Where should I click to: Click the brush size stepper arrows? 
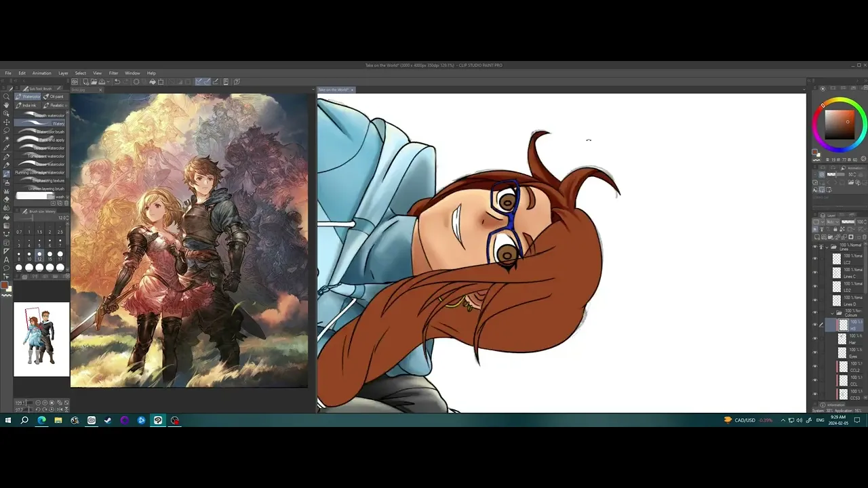pos(68,218)
